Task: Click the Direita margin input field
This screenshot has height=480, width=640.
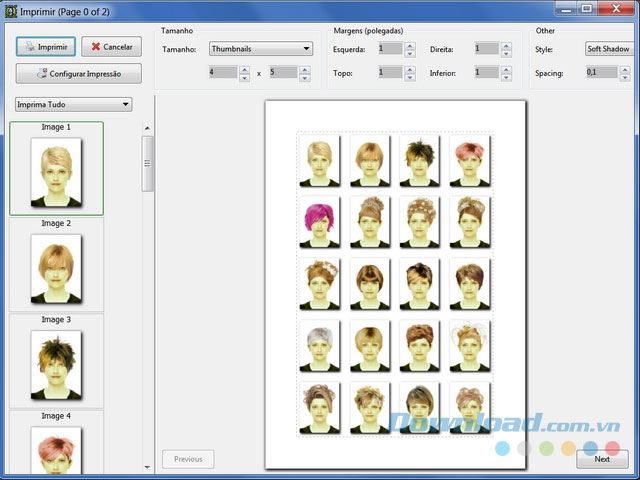Action: pos(485,48)
